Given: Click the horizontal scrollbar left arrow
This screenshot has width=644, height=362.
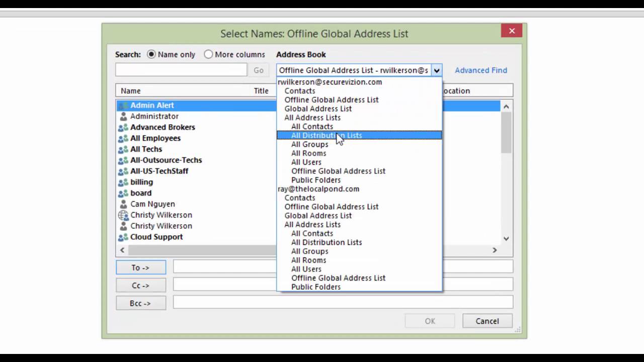Looking at the screenshot, I should [x=122, y=250].
